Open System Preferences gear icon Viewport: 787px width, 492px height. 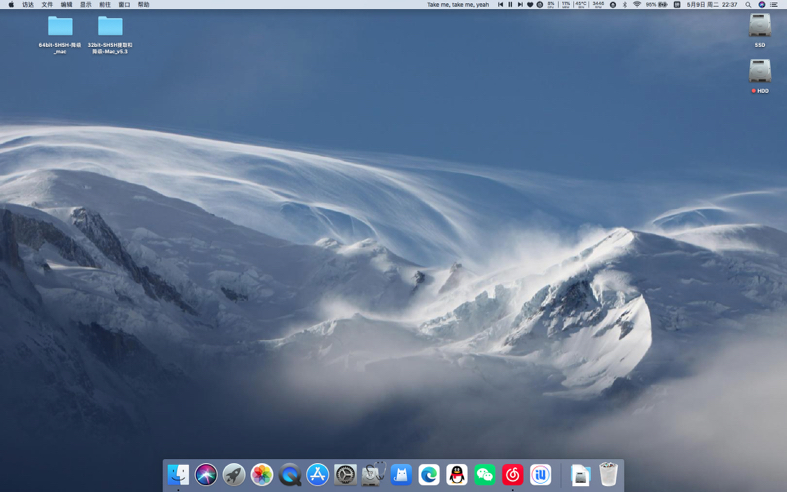(345, 474)
